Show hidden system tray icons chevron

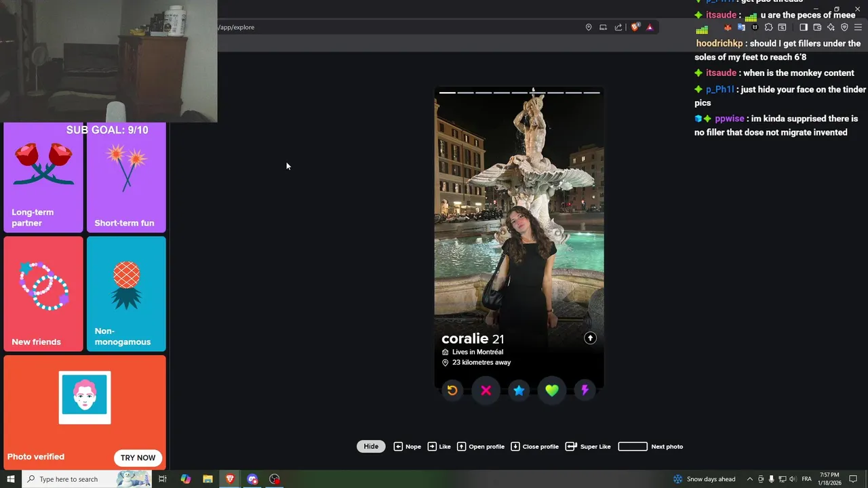pyautogui.click(x=749, y=479)
